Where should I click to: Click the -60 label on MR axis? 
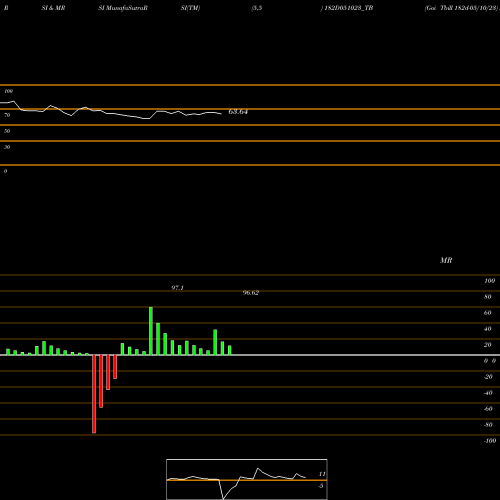(488, 409)
